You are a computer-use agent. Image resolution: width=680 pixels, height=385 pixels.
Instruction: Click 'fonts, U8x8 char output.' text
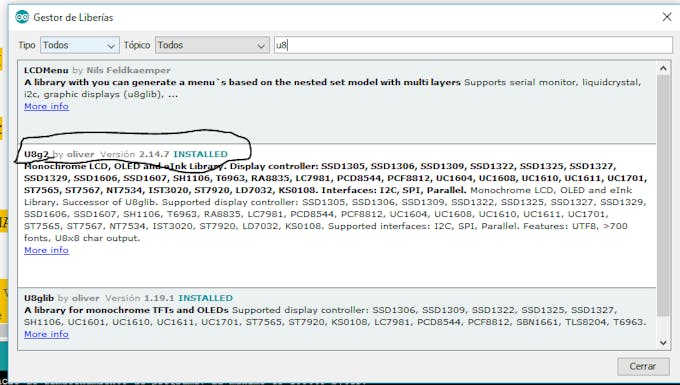82,238
